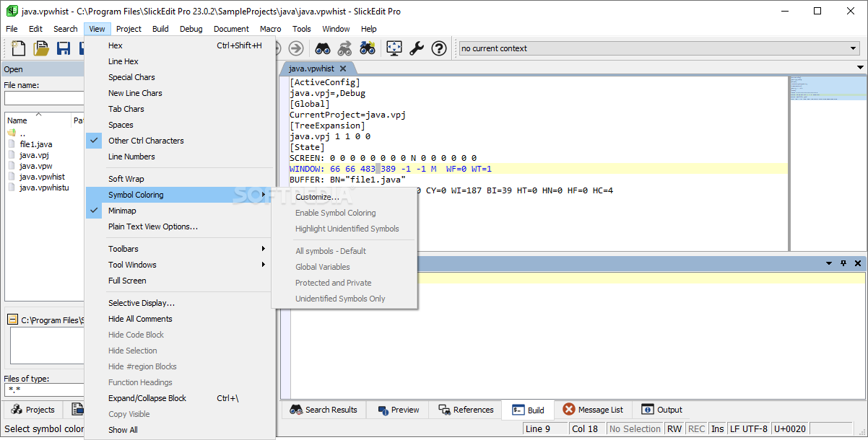Click the Save floppy disk icon
The height and width of the screenshot is (440, 868).
64,48
